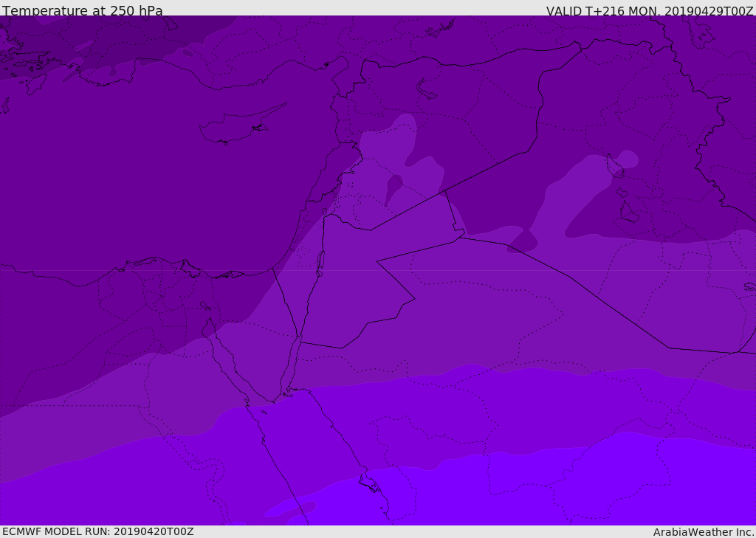This screenshot has width=756, height=538.
Task: Click the 'VALID T+216 MON. 20190429T00Z' label
Action: (x=650, y=10)
